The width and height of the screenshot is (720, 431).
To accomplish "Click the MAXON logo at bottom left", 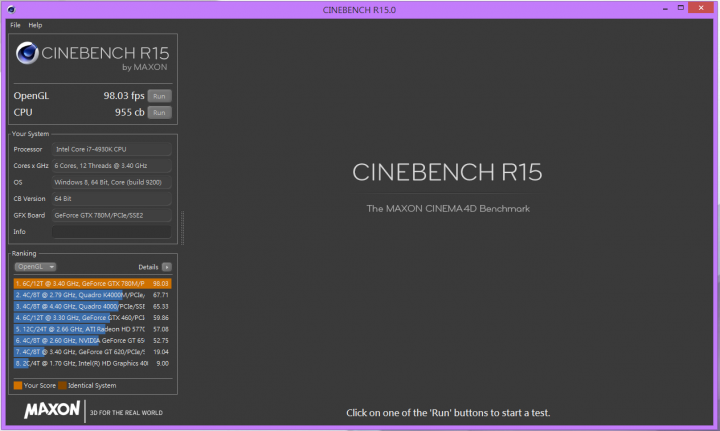I will click(x=52, y=409).
